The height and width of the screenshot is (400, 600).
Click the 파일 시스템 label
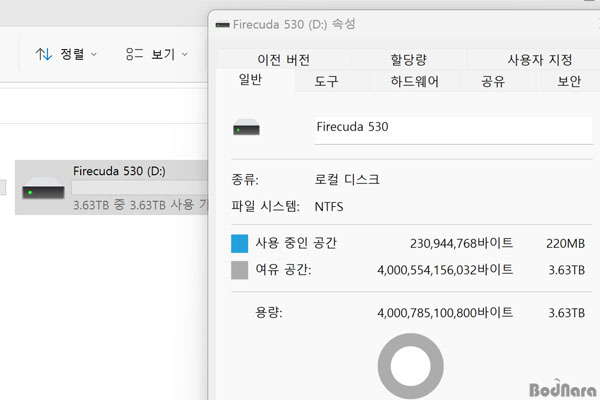pos(265,206)
